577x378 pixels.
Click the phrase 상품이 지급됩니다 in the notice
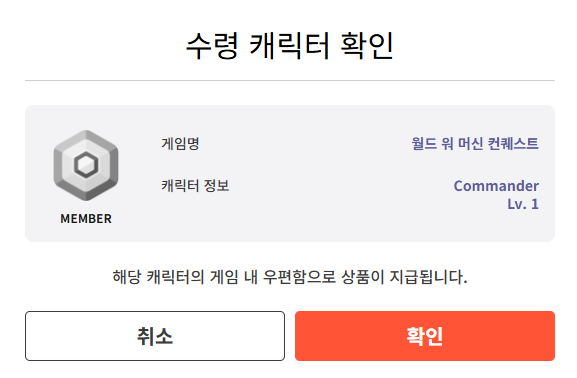(404, 277)
